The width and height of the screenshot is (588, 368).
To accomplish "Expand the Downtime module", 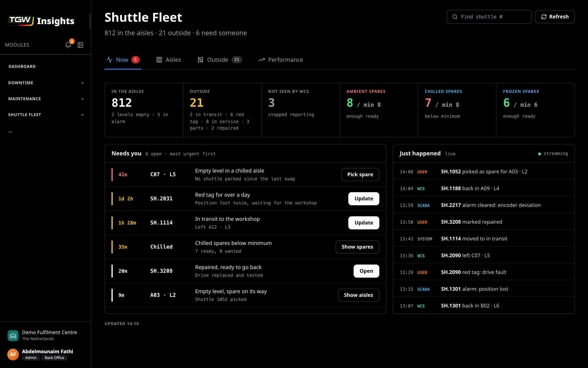I will tap(46, 83).
